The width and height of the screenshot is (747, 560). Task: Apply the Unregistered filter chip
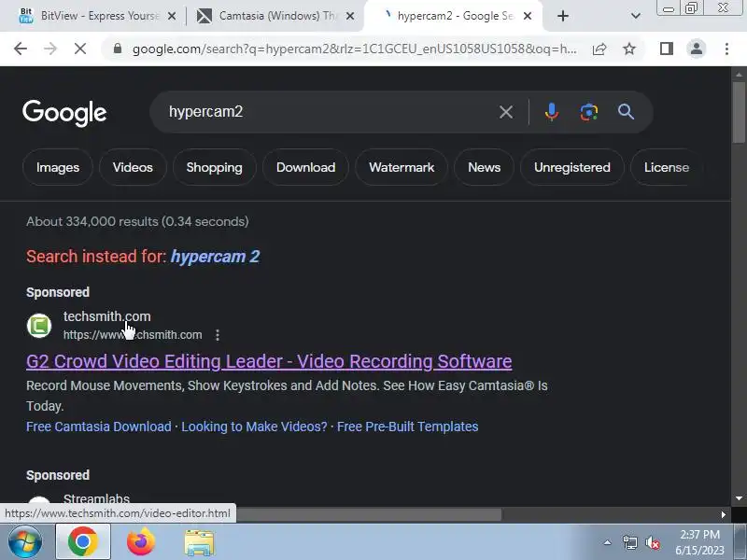572,167
